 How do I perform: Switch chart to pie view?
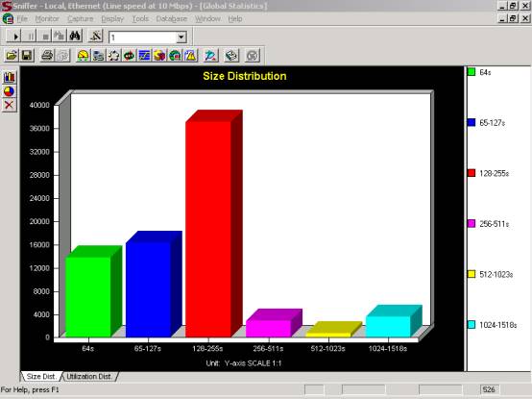pos(10,91)
